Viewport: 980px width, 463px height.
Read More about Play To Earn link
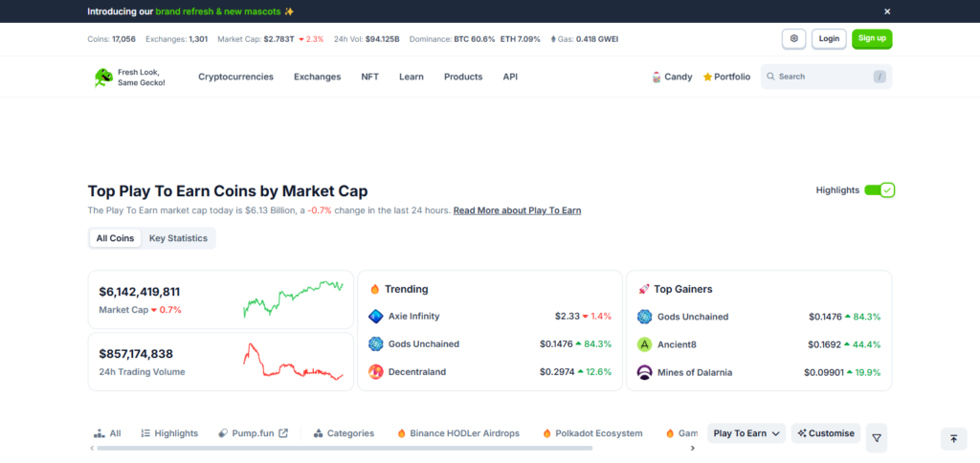517,210
